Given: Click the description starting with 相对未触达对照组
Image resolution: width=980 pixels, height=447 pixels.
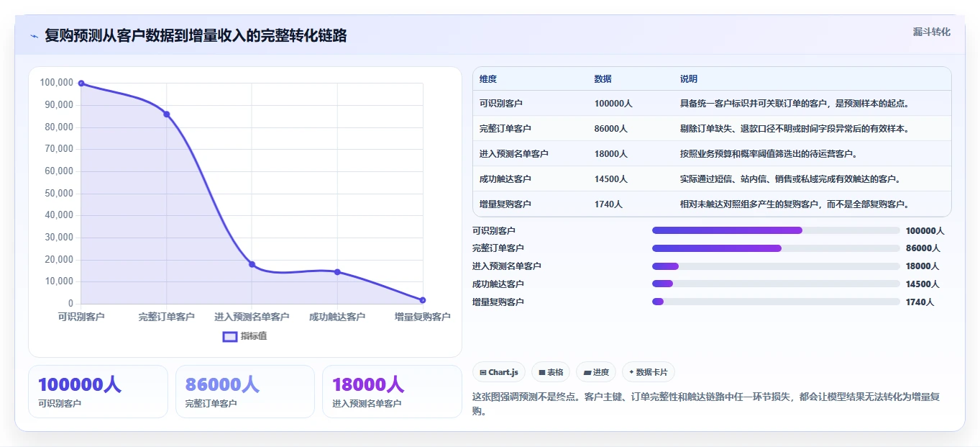Looking at the screenshot, I should (796, 204).
